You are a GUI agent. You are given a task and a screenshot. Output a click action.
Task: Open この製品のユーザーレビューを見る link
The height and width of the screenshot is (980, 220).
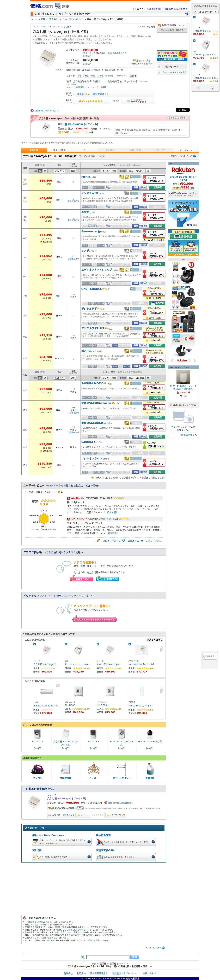[143, 541]
